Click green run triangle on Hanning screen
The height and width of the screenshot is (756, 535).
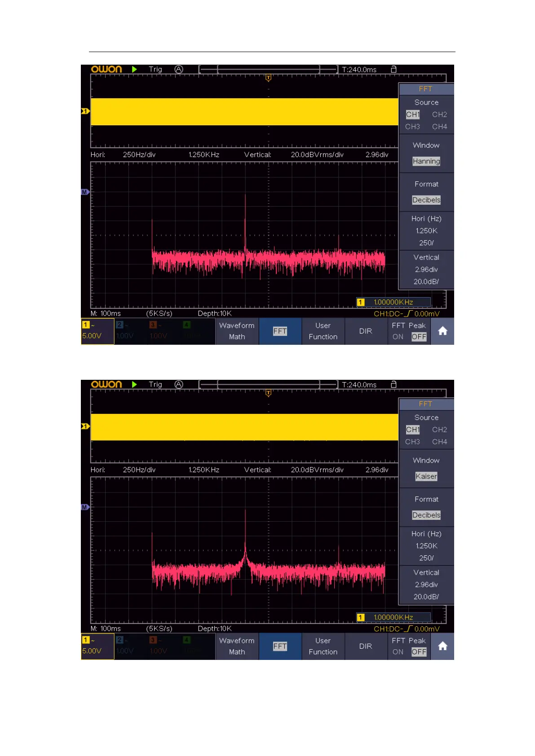tap(134, 69)
